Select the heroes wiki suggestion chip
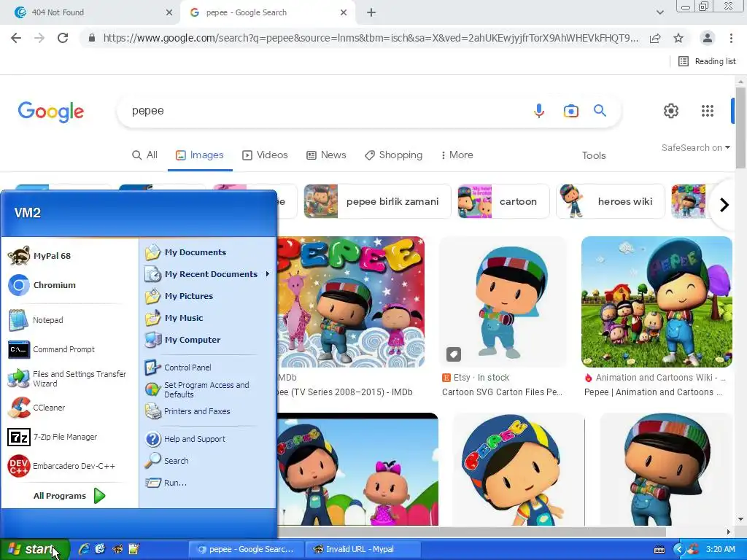This screenshot has height=560, width=747. tap(611, 201)
